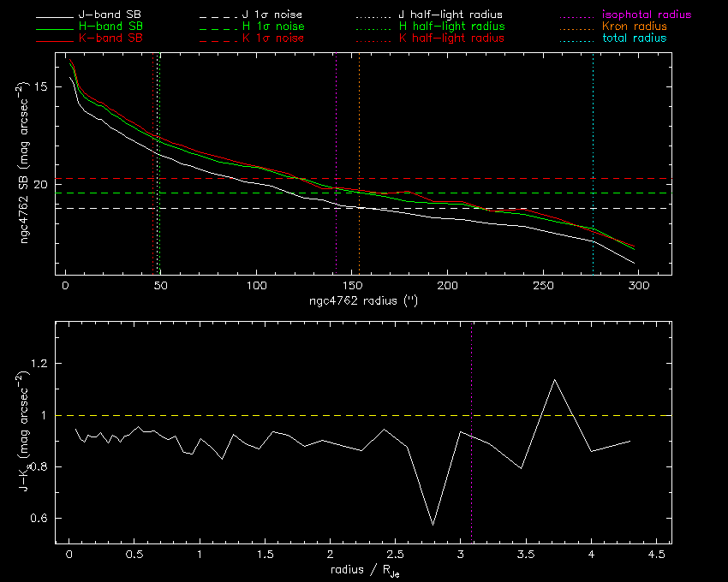The image size is (728, 582).
Task: Click the 'H-band SB' legend label
Action: click(x=110, y=26)
